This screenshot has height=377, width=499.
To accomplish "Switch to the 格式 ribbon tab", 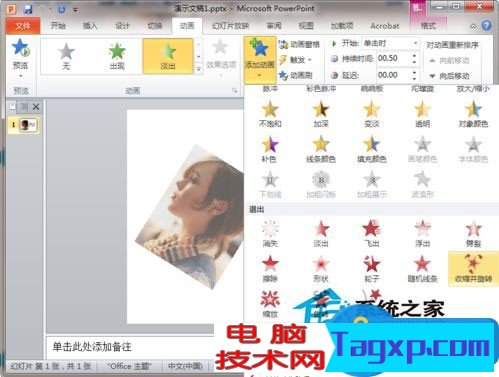I will pyautogui.click(x=428, y=26).
